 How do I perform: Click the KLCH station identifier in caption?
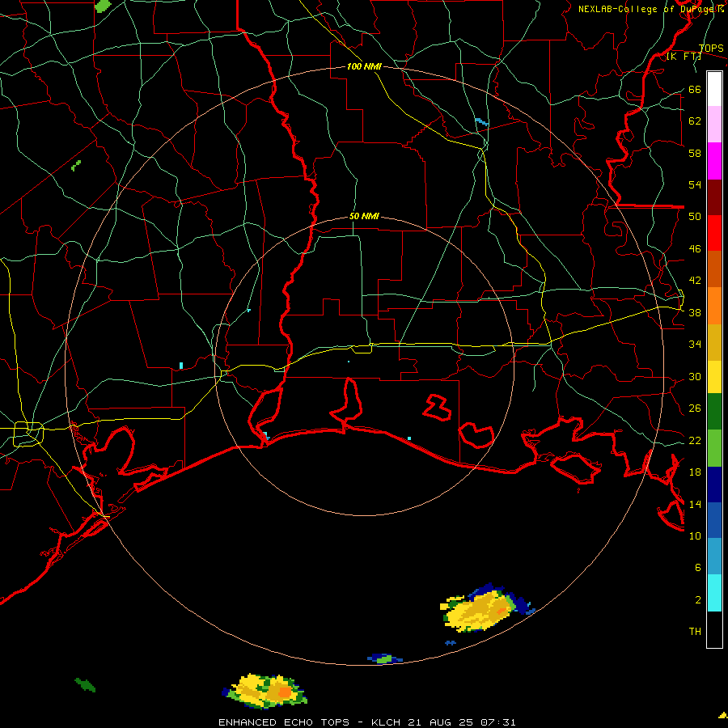coord(387,722)
